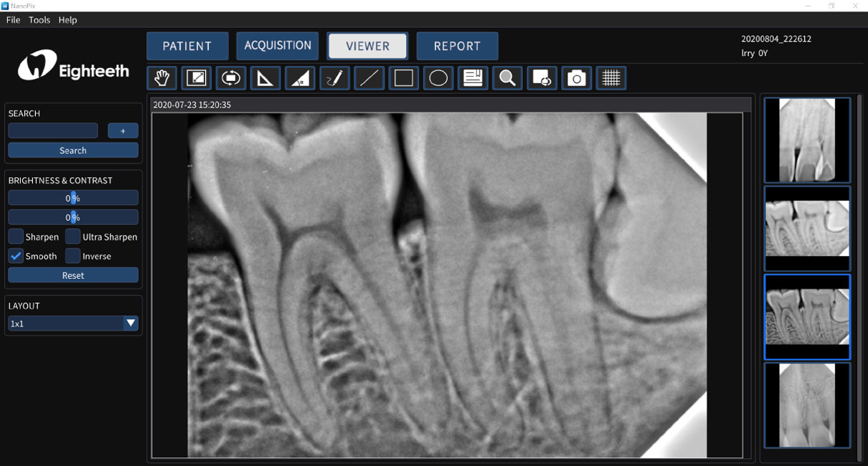Click the camera snapshot tool

point(576,77)
